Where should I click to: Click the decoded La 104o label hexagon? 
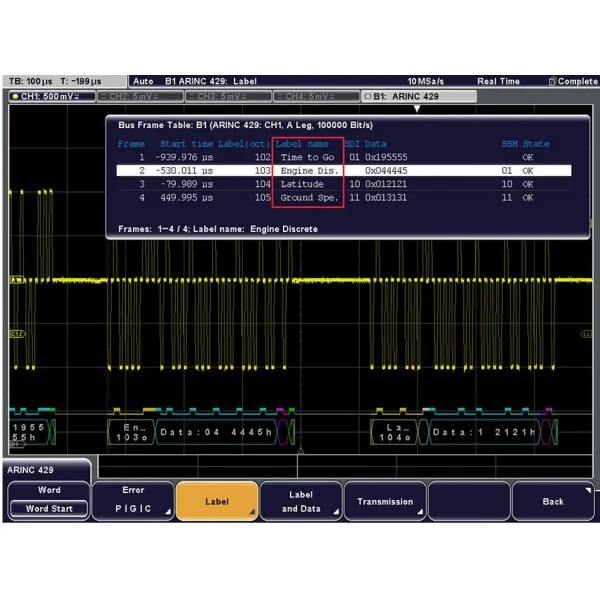tap(399, 431)
